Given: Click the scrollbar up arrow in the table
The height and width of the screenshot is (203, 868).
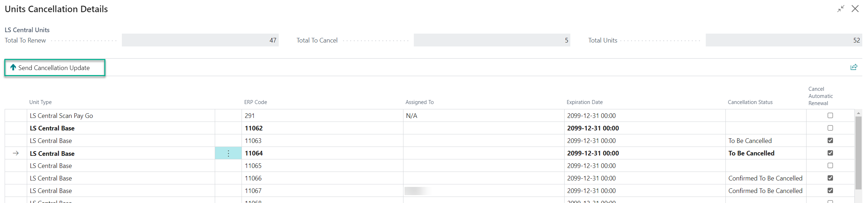Looking at the screenshot, I should pos(858,113).
